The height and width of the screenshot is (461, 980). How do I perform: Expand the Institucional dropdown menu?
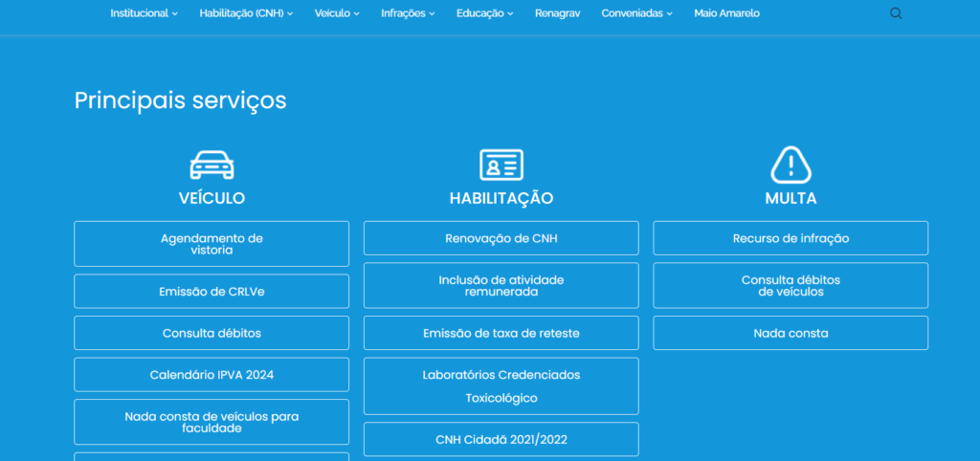144,13
